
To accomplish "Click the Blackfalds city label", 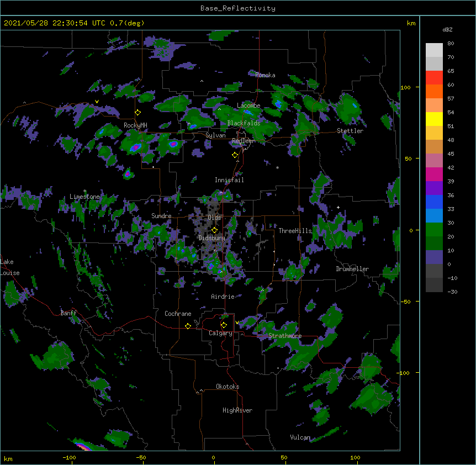I will tap(244, 123).
